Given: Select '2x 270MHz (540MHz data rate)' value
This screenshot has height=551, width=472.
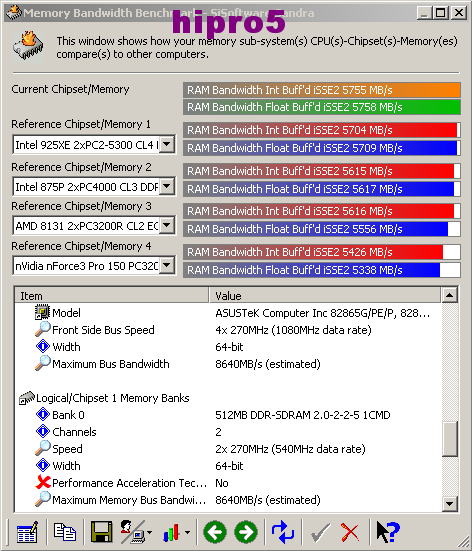Looking at the screenshot, I should 290,449.
